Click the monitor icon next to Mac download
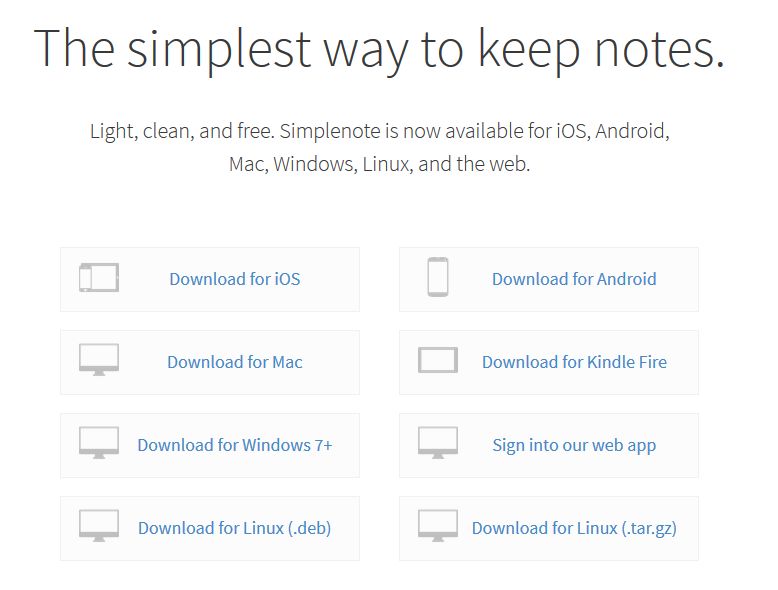The width and height of the screenshot is (778, 590). pos(99,360)
